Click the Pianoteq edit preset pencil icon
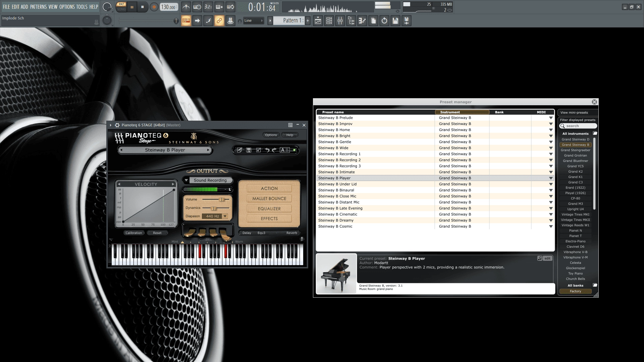 coord(239,150)
